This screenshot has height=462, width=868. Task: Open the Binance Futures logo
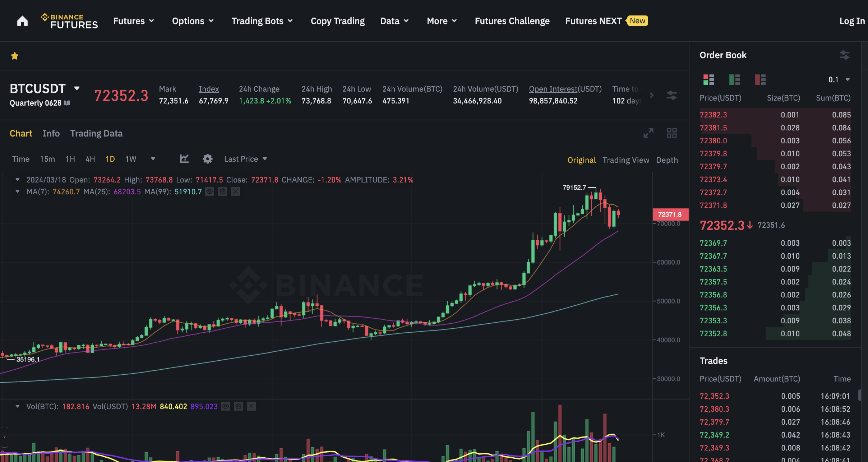point(69,21)
